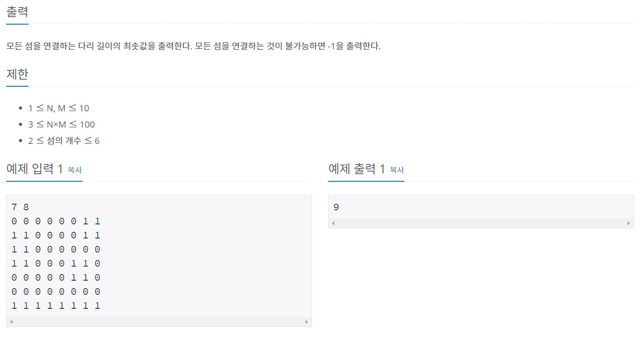Image resolution: width=644 pixels, height=337 pixels.
Task: Click the first line '7 8' of example input
Action: click(x=20, y=207)
